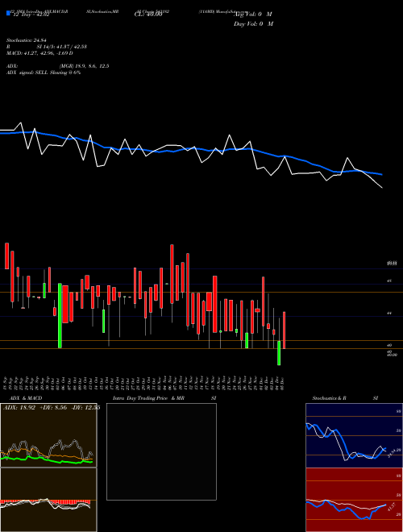Select the 'Stochastics: 24.84' line

(26, 40)
